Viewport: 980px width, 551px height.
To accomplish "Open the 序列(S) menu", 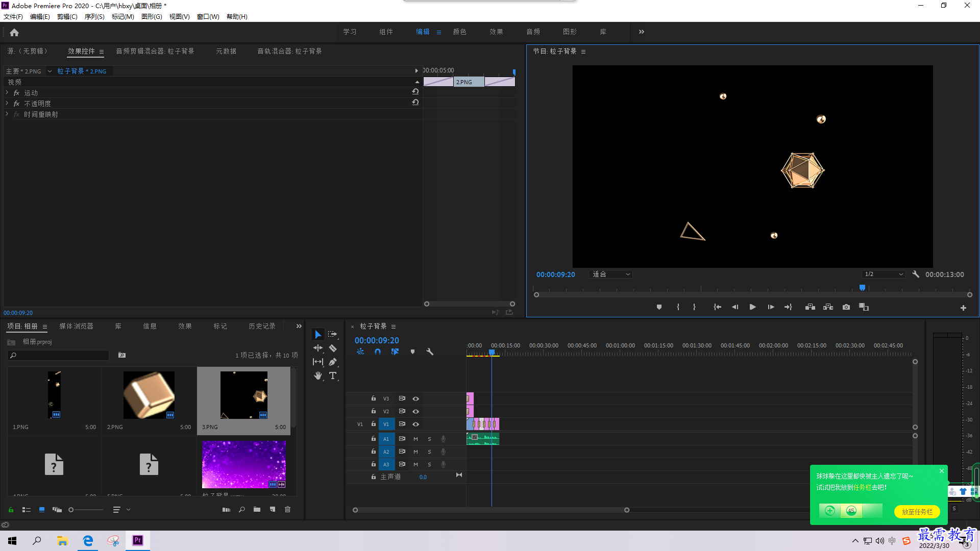I will pos(94,17).
